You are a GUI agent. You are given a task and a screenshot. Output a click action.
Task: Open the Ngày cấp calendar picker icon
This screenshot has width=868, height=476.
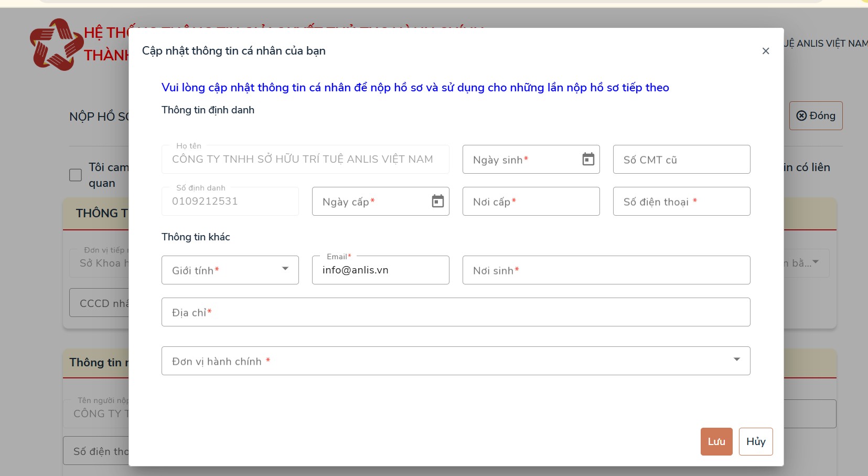coord(437,201)
